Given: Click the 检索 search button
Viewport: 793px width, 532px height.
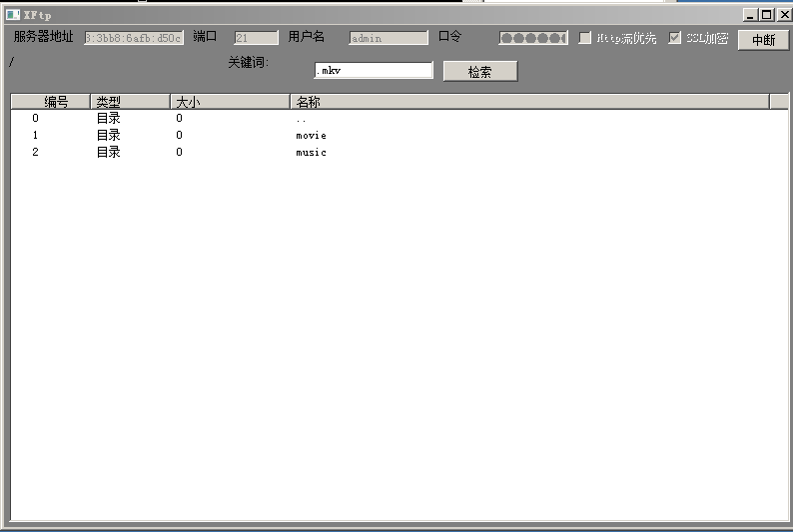Looking at the screenshot, I should (479, 72).
